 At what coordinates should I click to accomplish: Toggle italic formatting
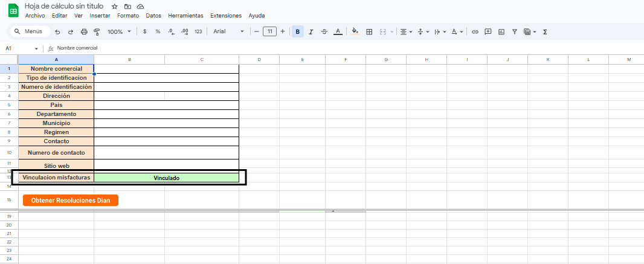pyautogui.click(x=311, y=31)
